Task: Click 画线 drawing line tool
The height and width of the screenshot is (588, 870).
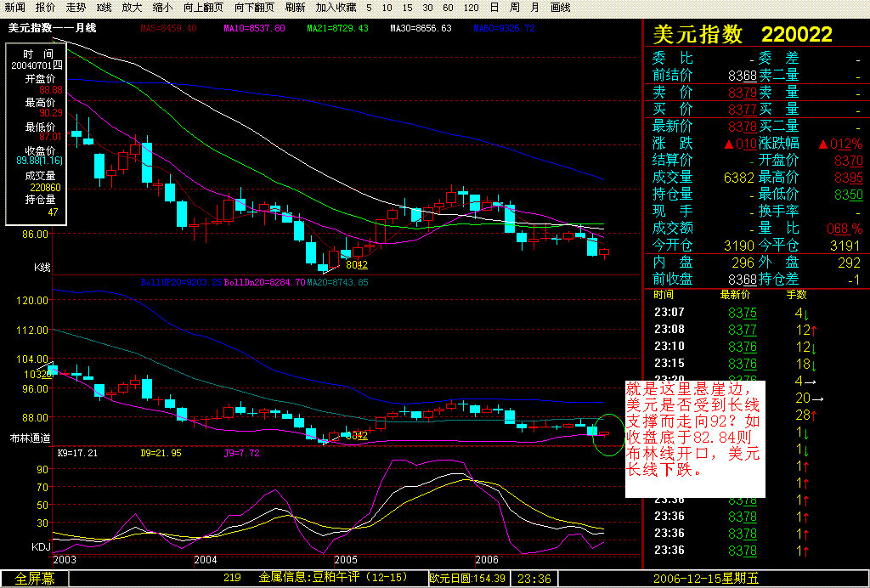Action: pos(561,8)
